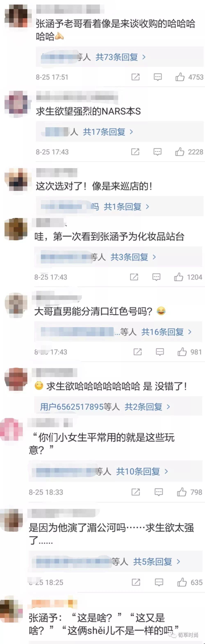The image size is (205, 644).
Task: Tap comment icon on 8-25 18:33 post
Action: (158, 492)
